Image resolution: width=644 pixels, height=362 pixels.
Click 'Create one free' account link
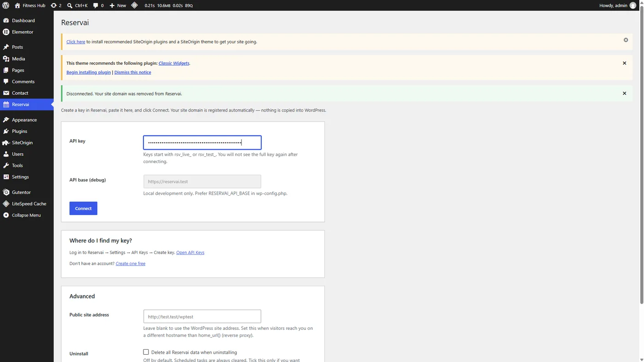click(x=131, y=264)
